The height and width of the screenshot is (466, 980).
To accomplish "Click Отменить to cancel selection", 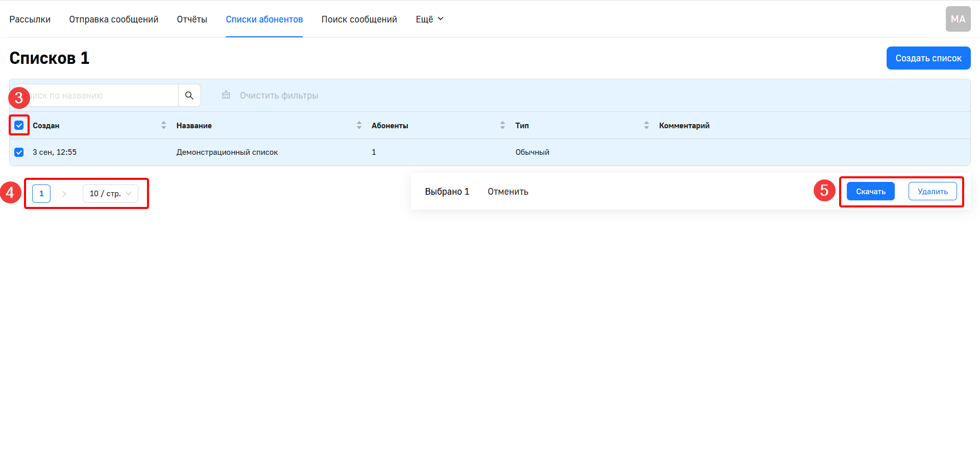I will [508, 192].
